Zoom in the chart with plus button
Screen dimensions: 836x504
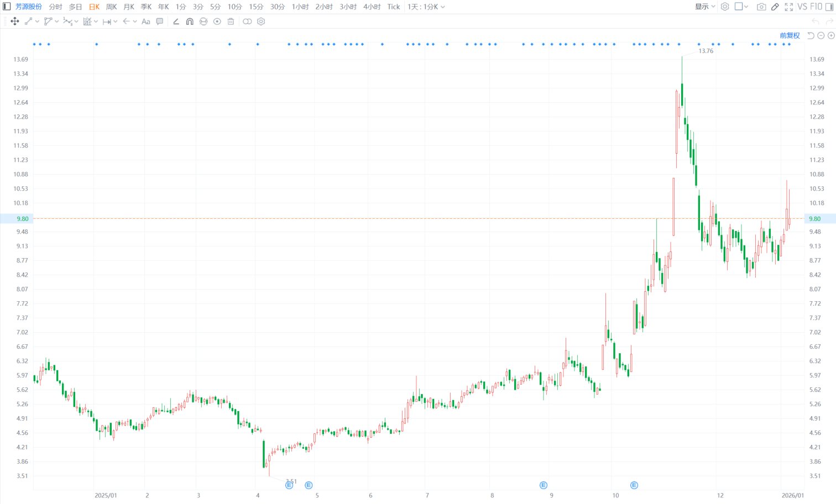pyautogui.click(x=830, y=35)
